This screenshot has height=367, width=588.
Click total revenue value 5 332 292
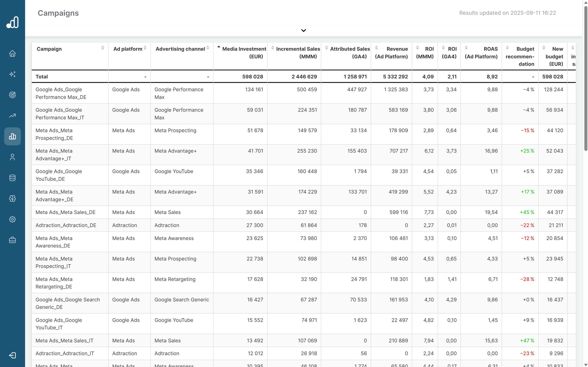point(395,77)
